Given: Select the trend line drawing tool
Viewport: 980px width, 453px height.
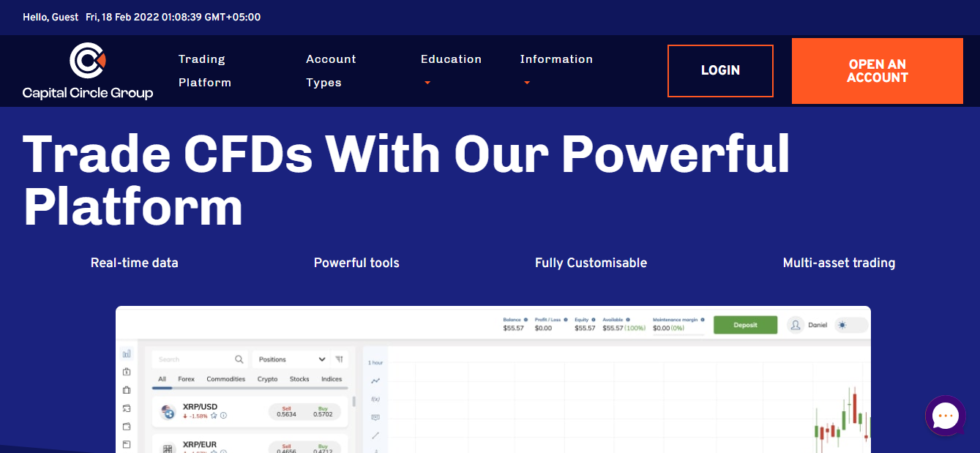Looking at the screenshot, I should (x=375, y=435).
